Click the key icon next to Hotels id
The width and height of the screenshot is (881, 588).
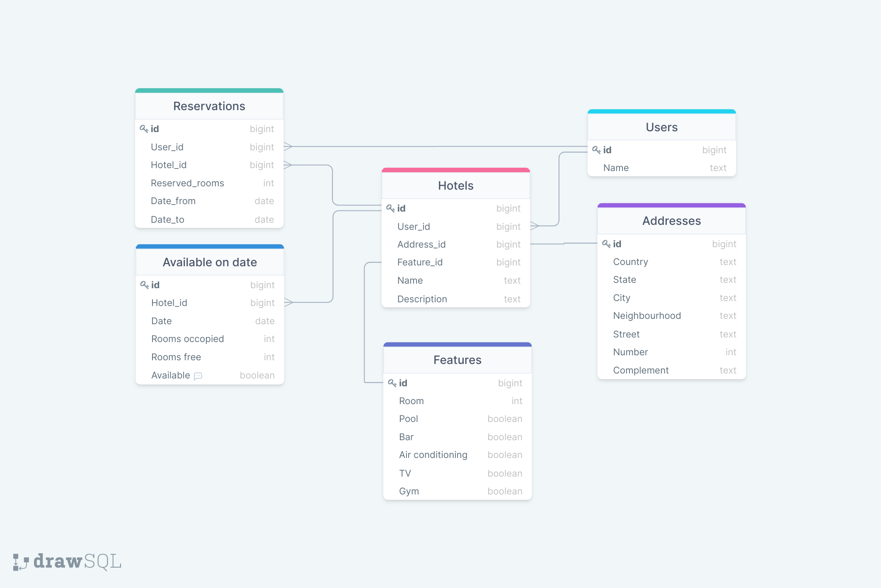(x=390, y=208)
